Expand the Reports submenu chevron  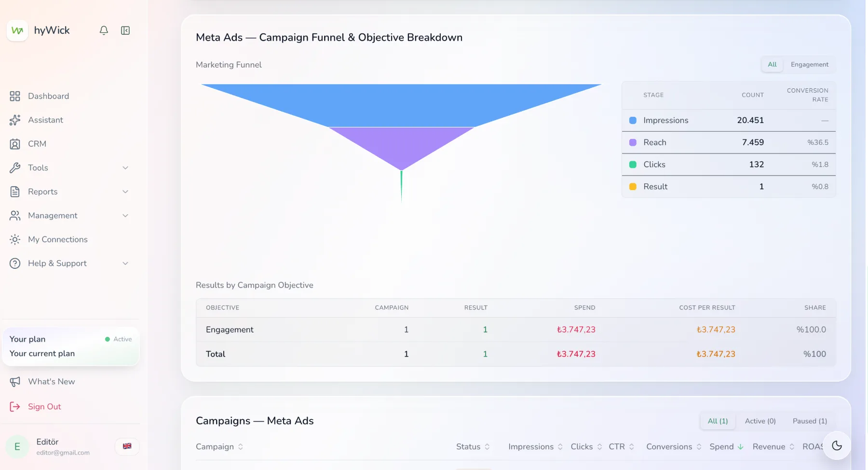[x=125, y=192]
